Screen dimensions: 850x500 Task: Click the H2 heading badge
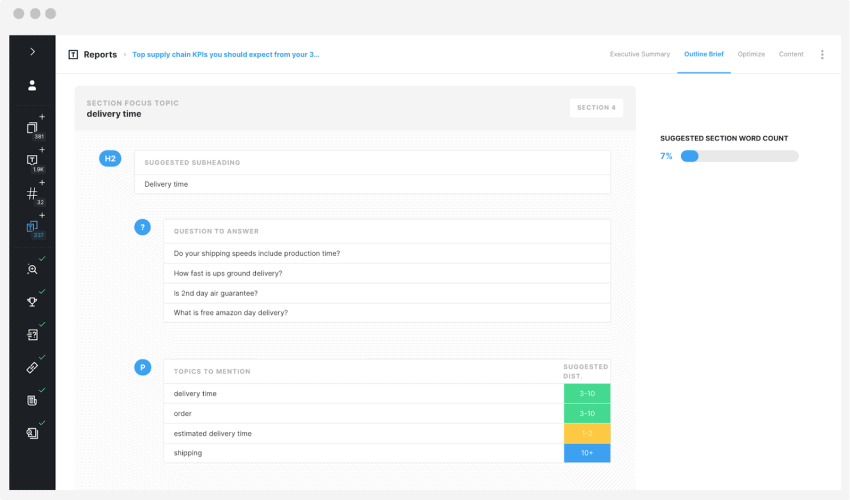[110, 158]
